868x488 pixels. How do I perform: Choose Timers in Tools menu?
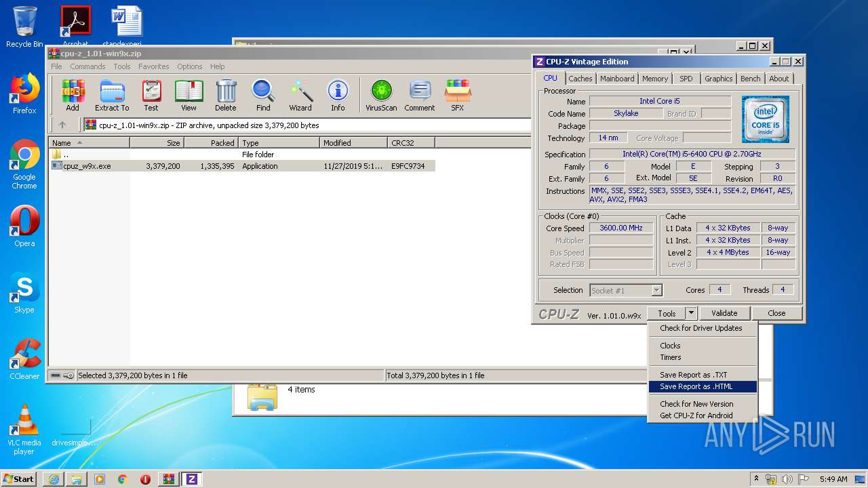coord(701,357)
